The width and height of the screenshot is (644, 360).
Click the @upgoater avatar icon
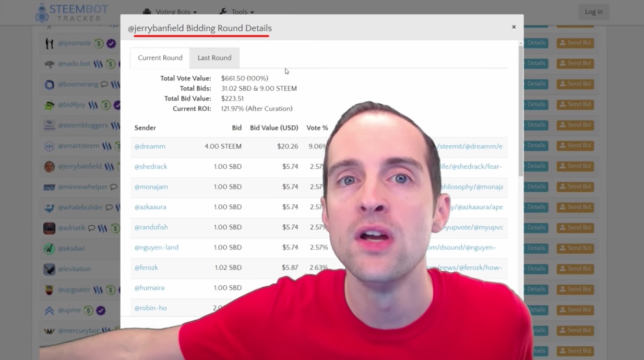coord(49,289)
